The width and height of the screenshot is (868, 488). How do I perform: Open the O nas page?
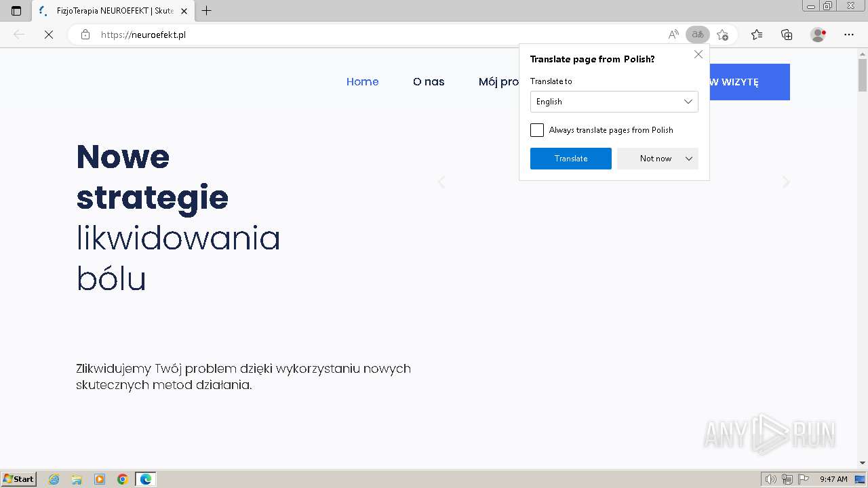[429, 82]
